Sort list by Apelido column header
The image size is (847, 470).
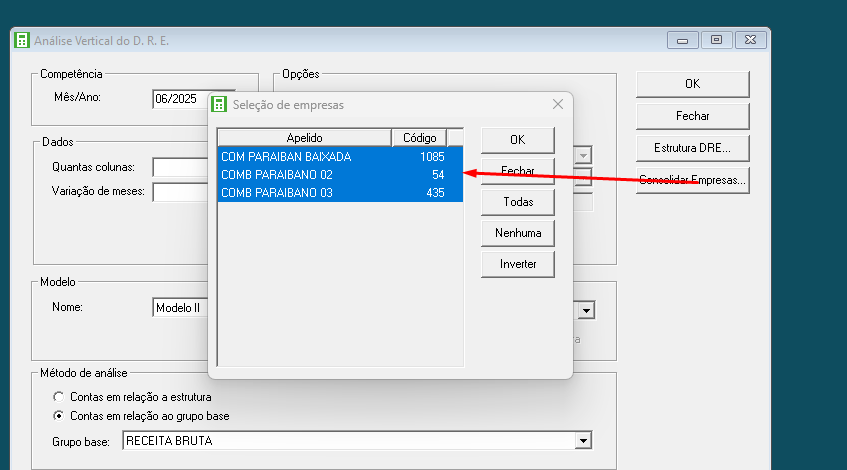[x=304, y=137]
